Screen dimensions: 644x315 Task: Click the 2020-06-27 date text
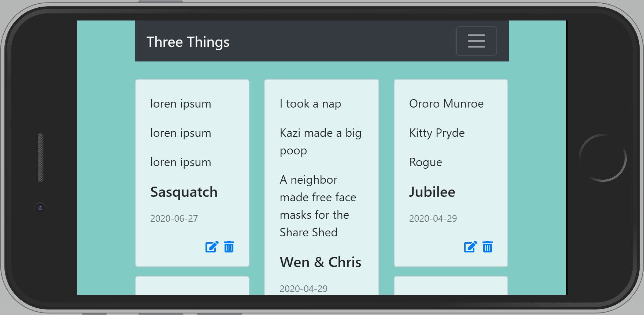174,218
